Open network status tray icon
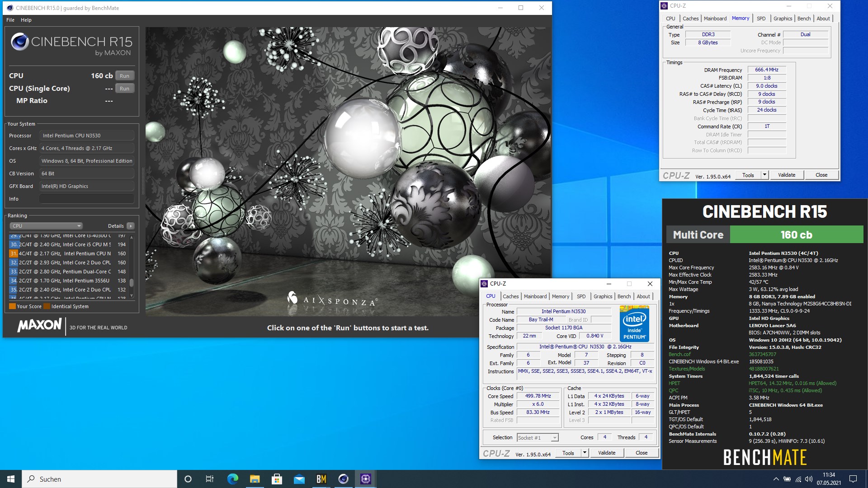Viewport: 868px width, 488px height. (x=798, y=479)
